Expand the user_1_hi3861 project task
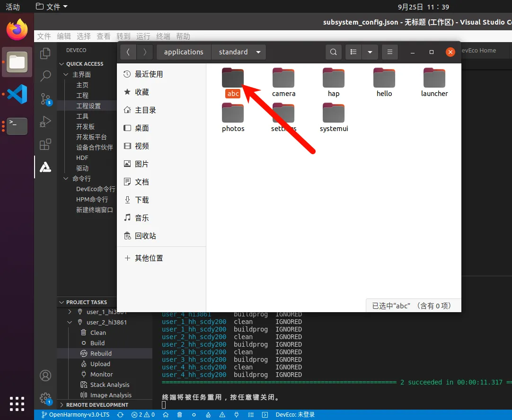This screenshot has height=420, width=512. click(x=70, y=312)
